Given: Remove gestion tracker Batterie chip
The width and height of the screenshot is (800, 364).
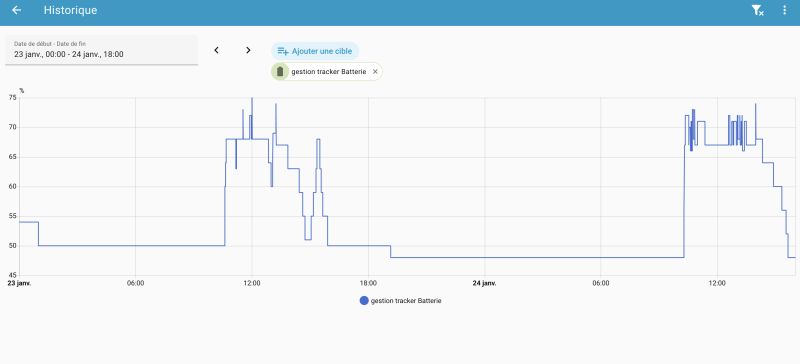Looking at the screenshot, I should pos(375,72).
